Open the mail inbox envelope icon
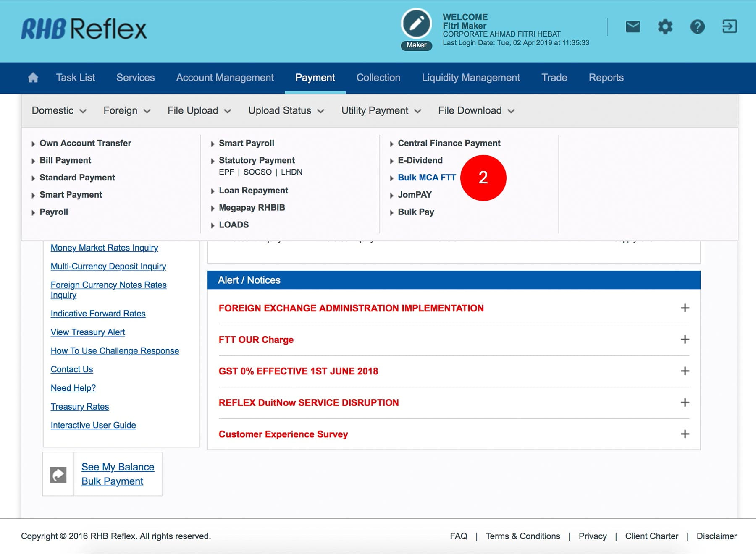The height and width of the screenshot is (554, 756). pos(633,27)
